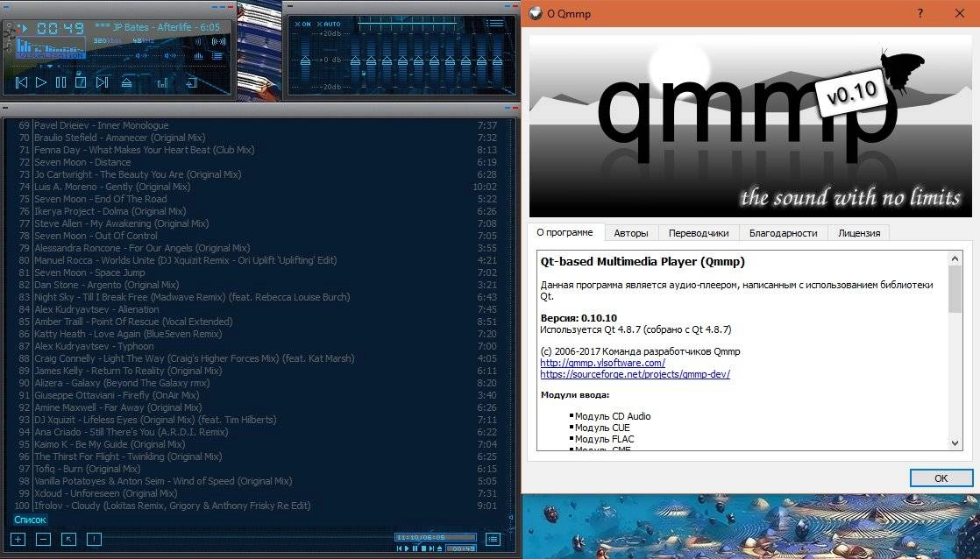
Task: Click scroll-down arrow in the about text
Action: pos(955,442)
